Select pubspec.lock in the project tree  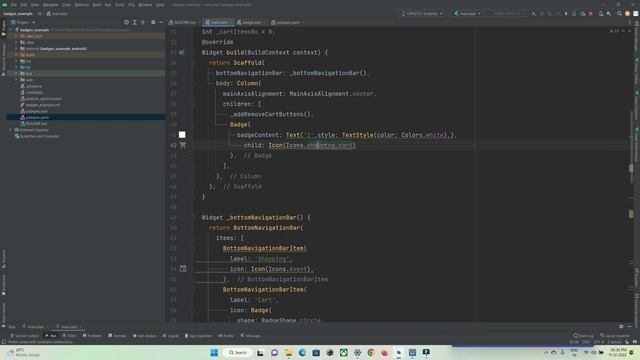pyautogui.click(x=37, y=111)
